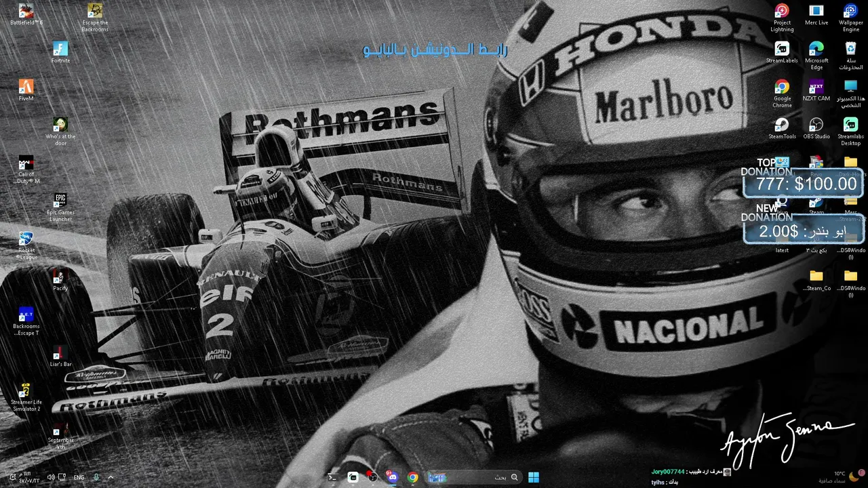Launch OBS Studio desktop icon
Image resolution: width=868 pixels, height=488 pixels.
(x=816, y=128)
